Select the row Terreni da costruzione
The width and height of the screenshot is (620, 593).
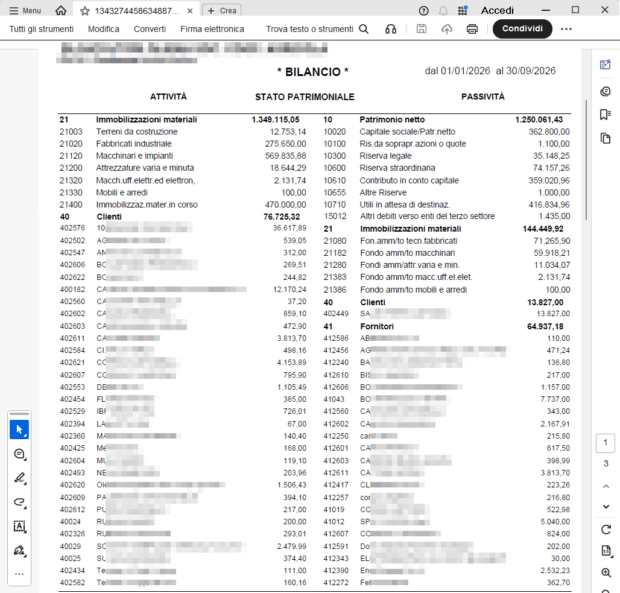coord(183,132)
